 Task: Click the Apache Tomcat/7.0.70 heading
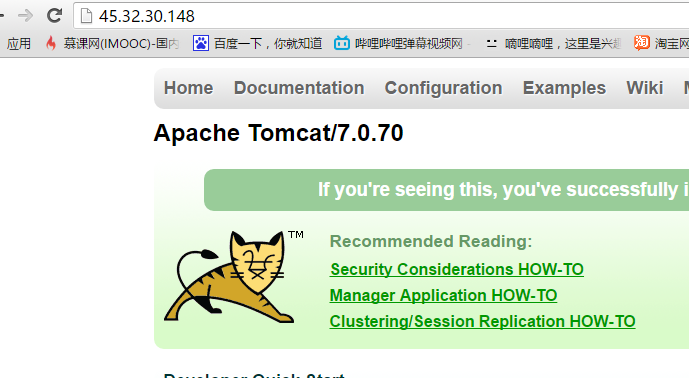tap(278, 133)
